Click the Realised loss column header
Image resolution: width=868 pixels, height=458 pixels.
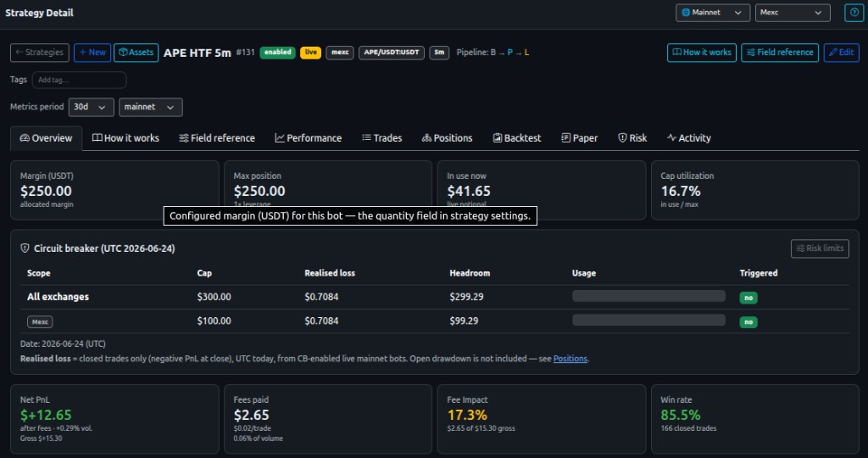[330, 273]
